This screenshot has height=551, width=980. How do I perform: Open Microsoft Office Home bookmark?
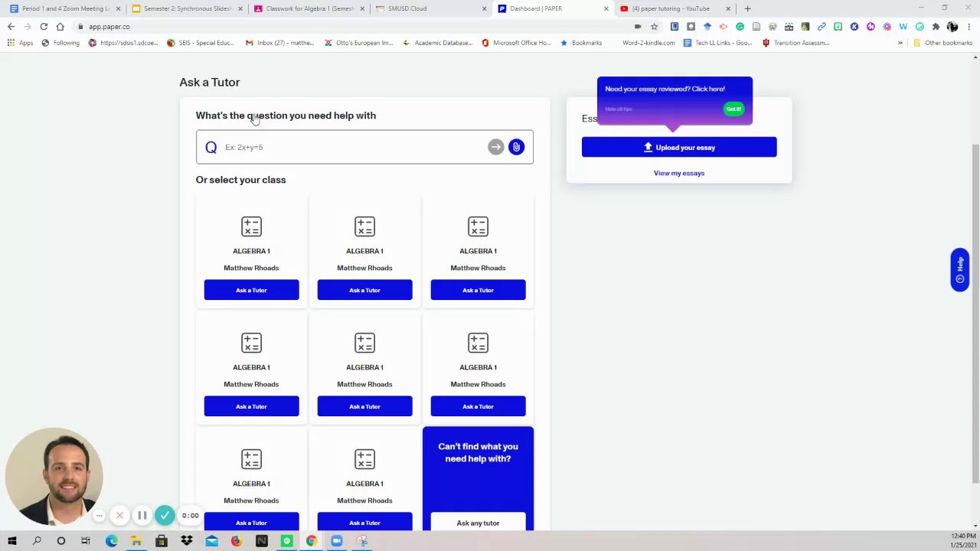(516, 43)
